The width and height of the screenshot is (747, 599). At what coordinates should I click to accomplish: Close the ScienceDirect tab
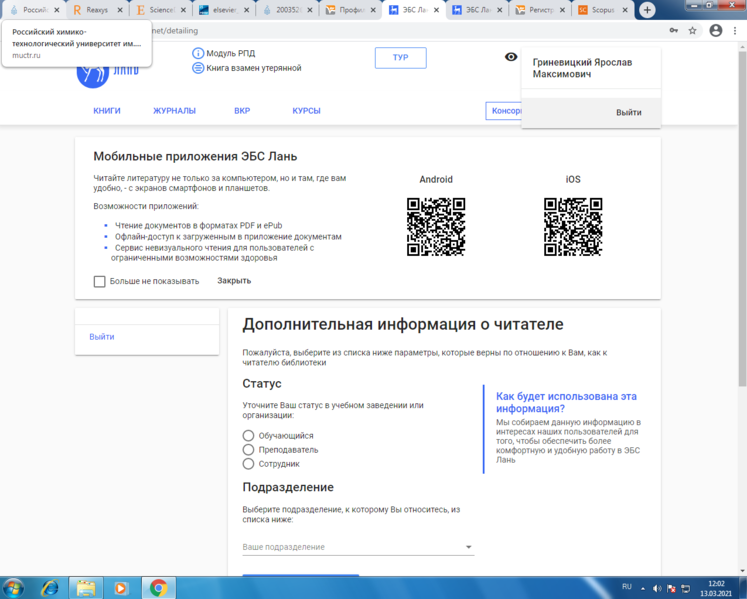tap(183, 10)
